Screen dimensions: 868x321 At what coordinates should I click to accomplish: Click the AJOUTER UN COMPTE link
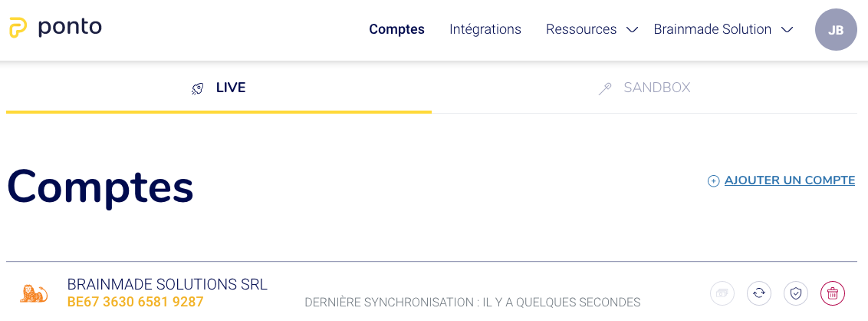(x=789, y=180)
